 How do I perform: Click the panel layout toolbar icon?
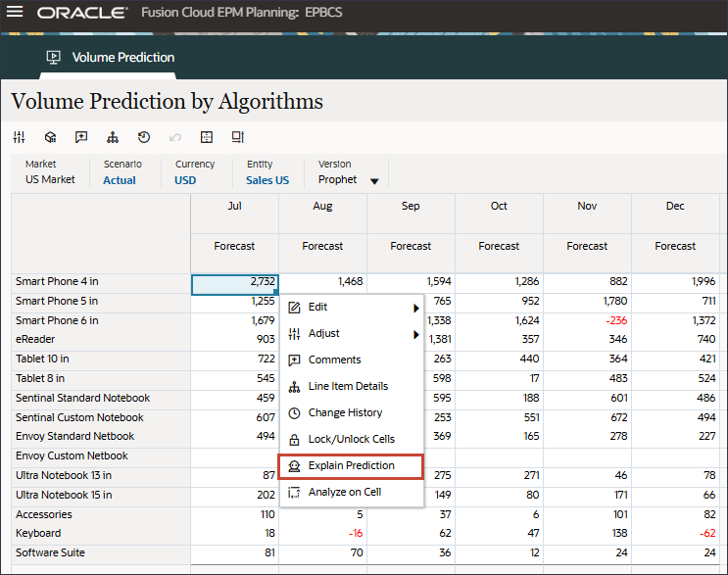click(238, 137)
